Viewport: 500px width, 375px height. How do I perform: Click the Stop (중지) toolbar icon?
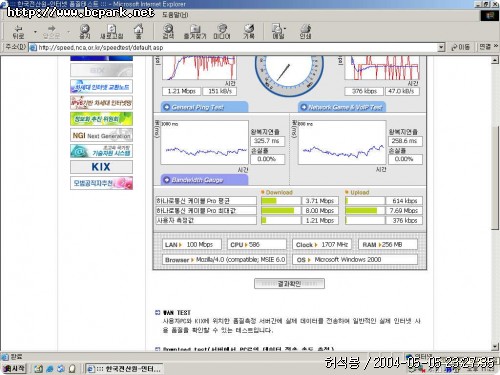pyautogui.click(x=85, y=32)
